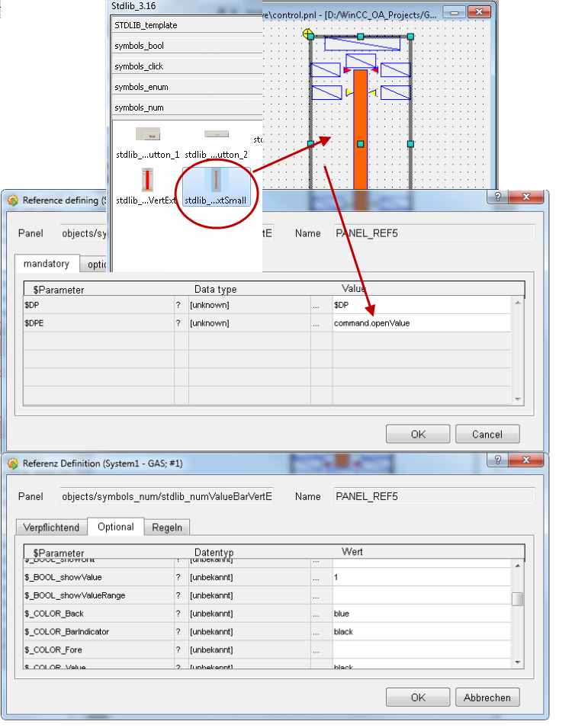Pick the stdlib_...utton_1 symbol
Image resolution: width=572 pixels, height=728 pixels.
[x=148, y=134]
